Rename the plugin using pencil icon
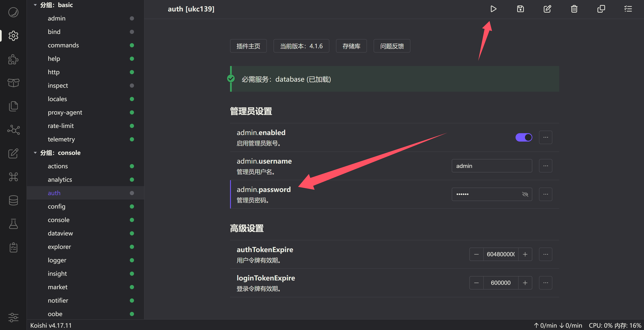 tap(547, 9)
